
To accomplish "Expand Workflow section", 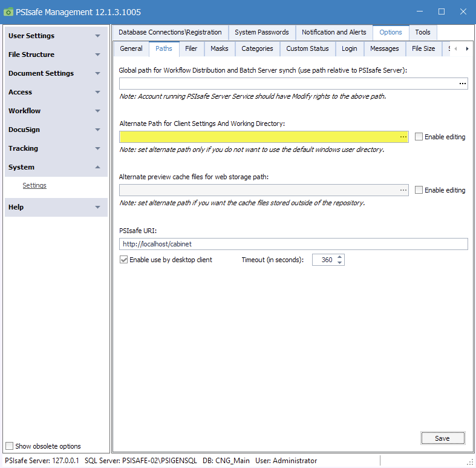I will pos(56,111).
